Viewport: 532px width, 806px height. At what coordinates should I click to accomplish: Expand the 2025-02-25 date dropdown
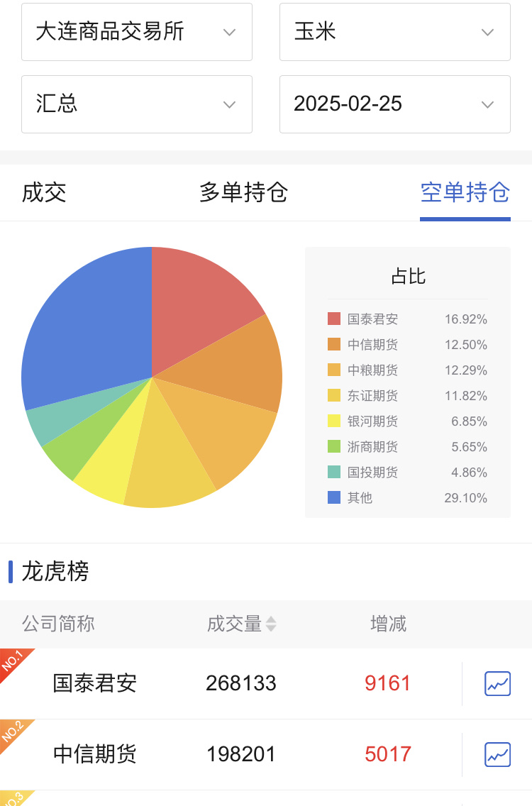tap(394, 104)
